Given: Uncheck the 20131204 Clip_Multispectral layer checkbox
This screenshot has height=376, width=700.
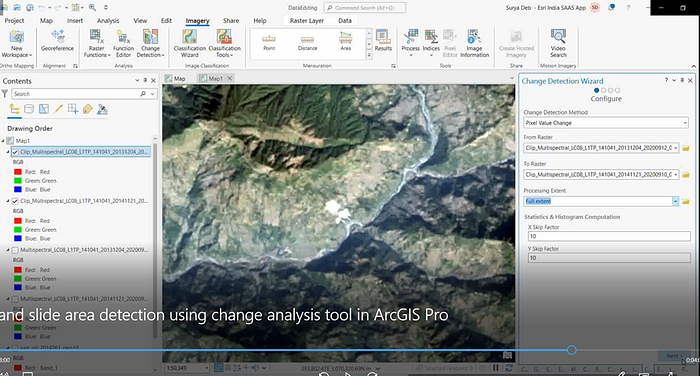Looking at the screenshot, I should tap(15, 152).
